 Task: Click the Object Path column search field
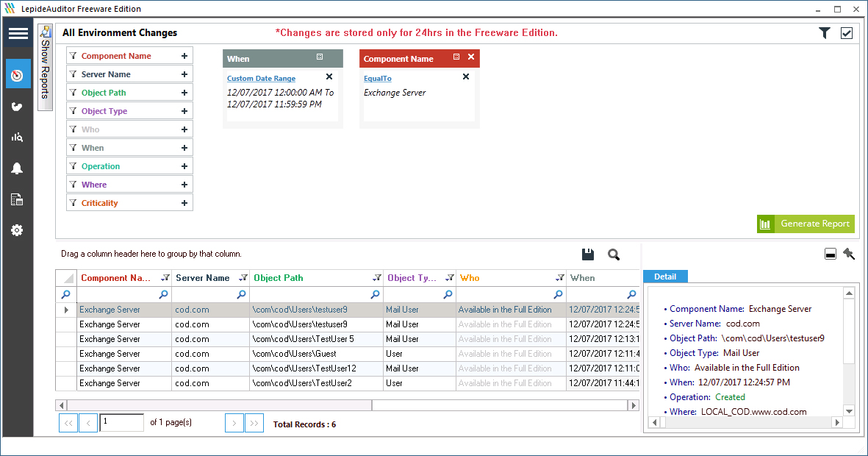316,294
